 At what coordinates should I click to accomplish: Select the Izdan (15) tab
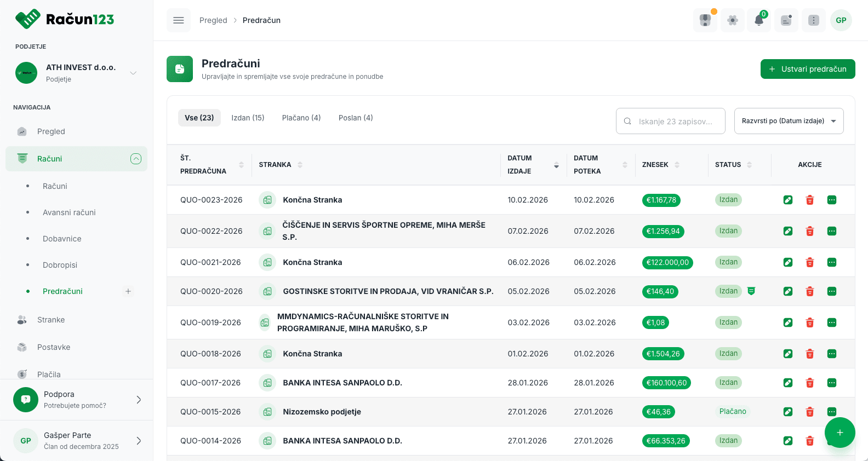pyautogui.click(x=248, y=118)
